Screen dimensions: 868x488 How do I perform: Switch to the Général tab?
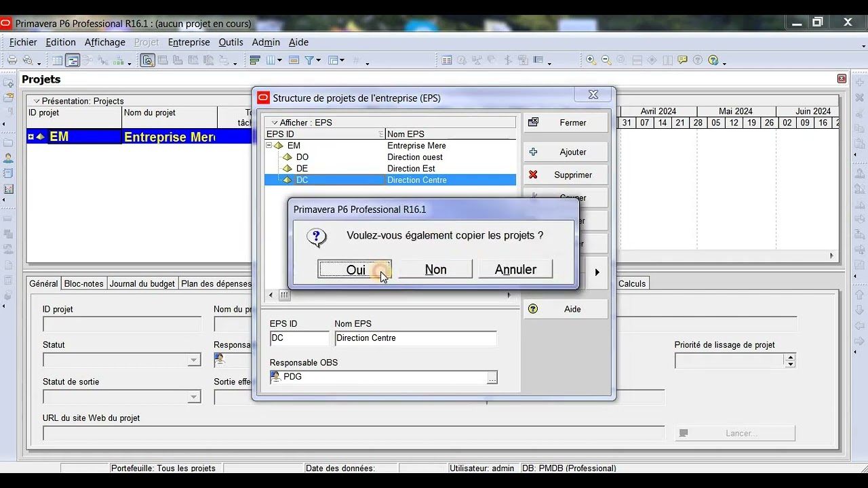pyautogui.click(x=43, y=284)
